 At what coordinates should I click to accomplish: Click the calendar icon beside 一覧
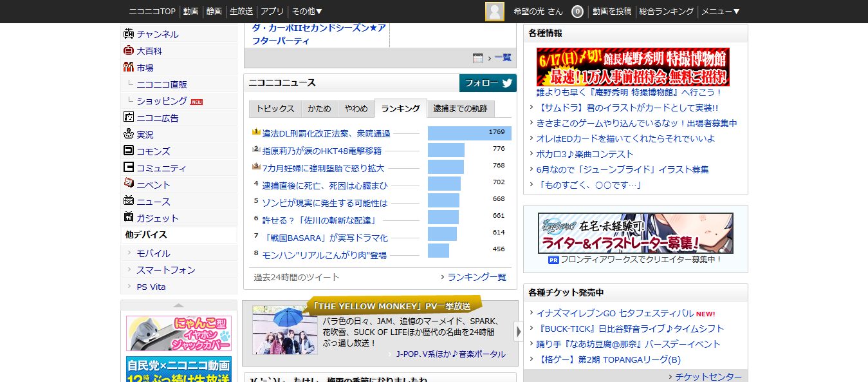coord(478,58)
